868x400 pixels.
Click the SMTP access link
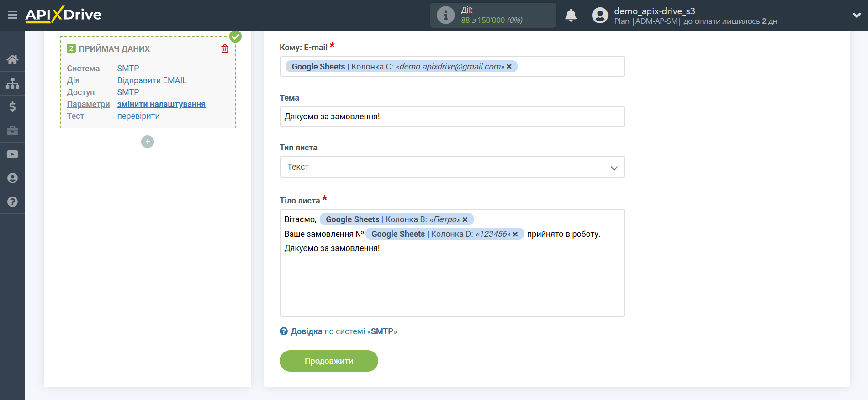pos(128,92)
